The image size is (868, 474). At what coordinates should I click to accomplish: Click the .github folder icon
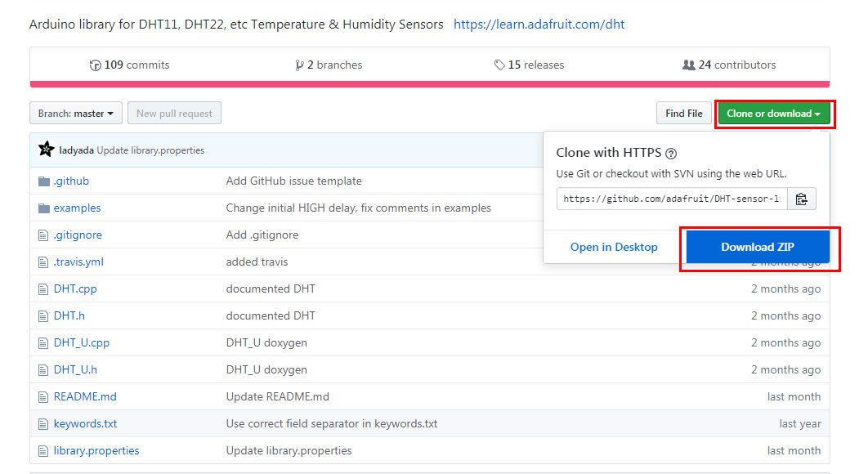[x=44, y=181]
